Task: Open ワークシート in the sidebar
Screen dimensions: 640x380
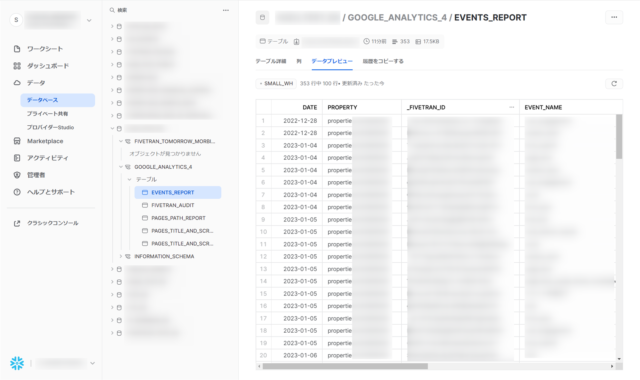Action: click(x=44, y=49)
